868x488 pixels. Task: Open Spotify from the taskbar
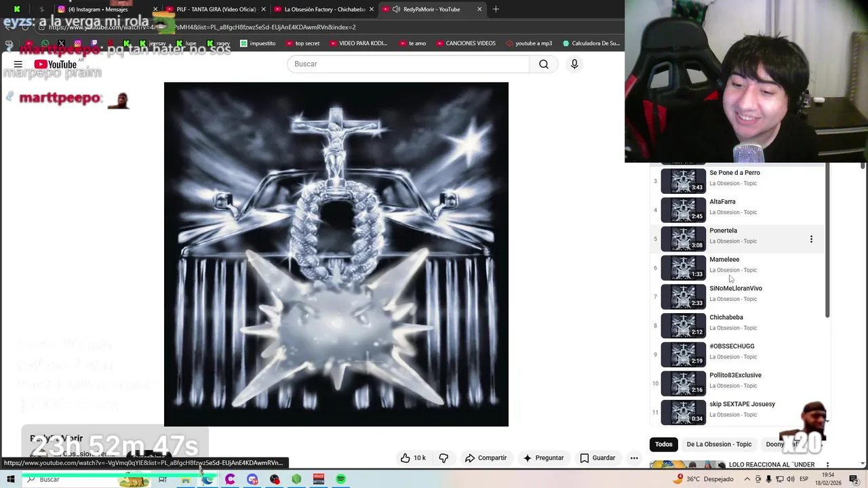click(x=341, y=479)
